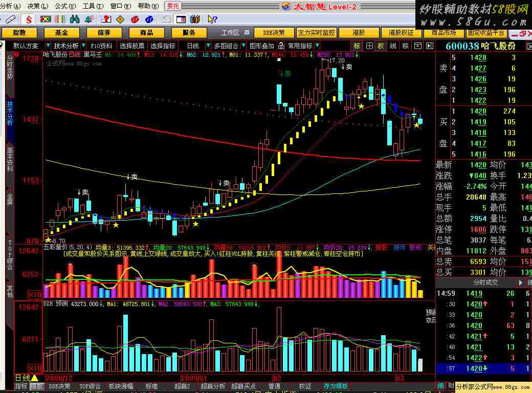Open the 分析(A) menu
The height and width of the screenshot is (393, 532).
pos(10,6)
